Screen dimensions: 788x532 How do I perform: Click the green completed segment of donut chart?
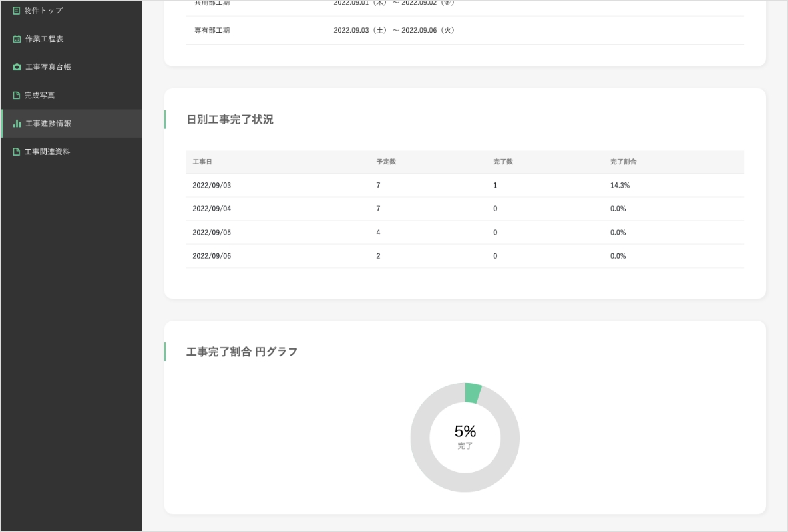(473, 393)
